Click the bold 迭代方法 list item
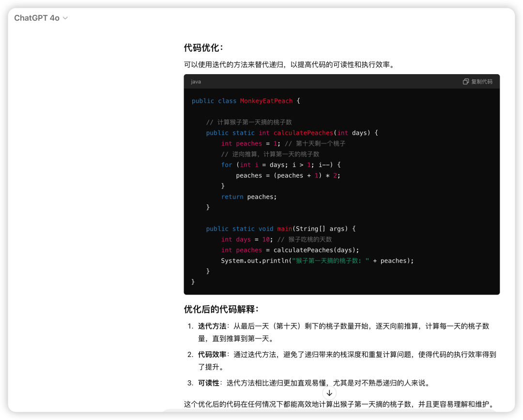Screen dimensions: 523x420 coord(212,327)
